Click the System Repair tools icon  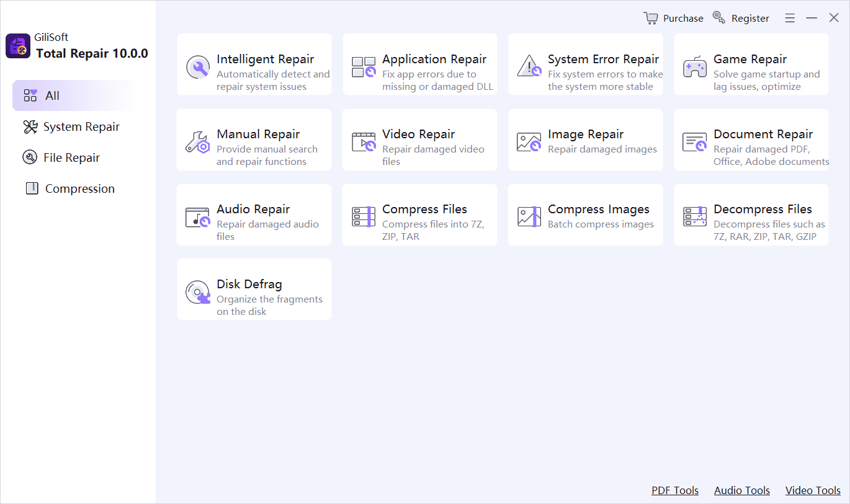(30, 126)
